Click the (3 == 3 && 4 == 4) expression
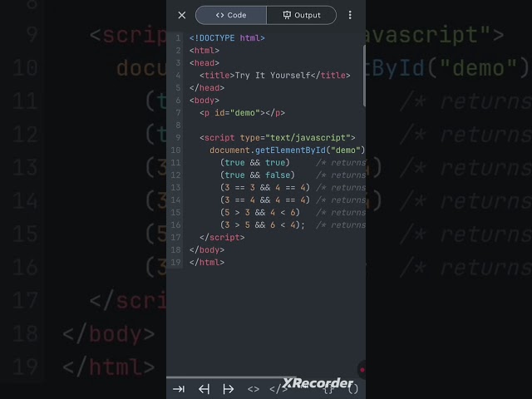532x399 pixels. [265, 188]
